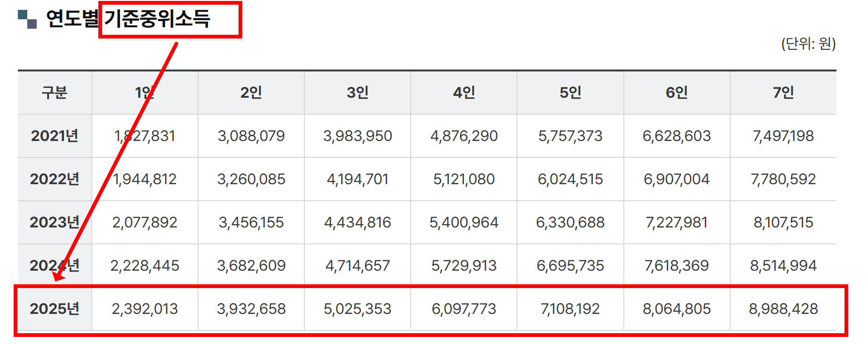Image resolution: width=868 pixels, height=344 pixels.
Task: Click the value 7,497,198
Action: click(x=783, y=136)
